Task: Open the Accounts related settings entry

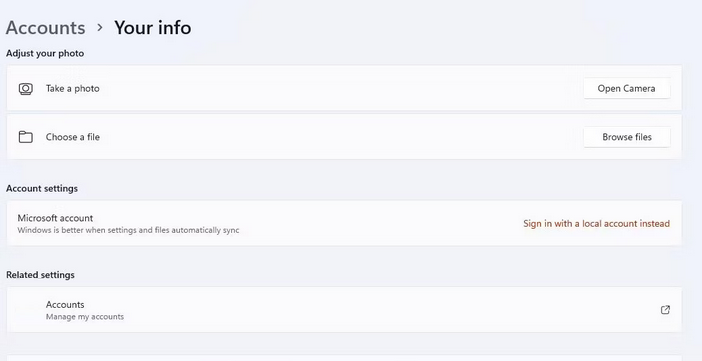Action: (344, 310)
